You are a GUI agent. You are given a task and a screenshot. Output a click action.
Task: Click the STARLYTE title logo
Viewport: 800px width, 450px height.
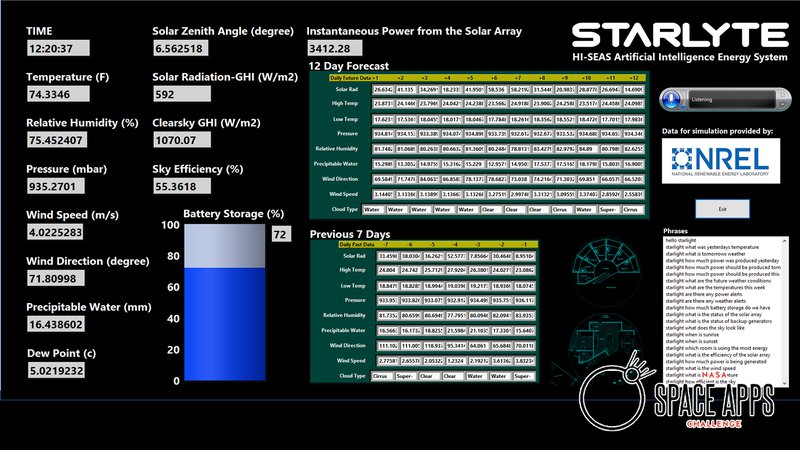tap(676, 36)
